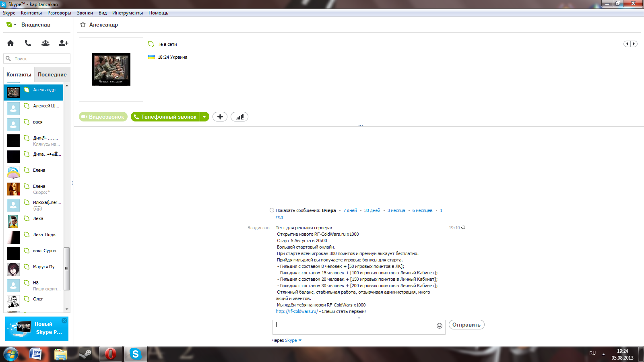Open contact Илюха(Ener...
The image size is (644, 362).
pos(33,205)
